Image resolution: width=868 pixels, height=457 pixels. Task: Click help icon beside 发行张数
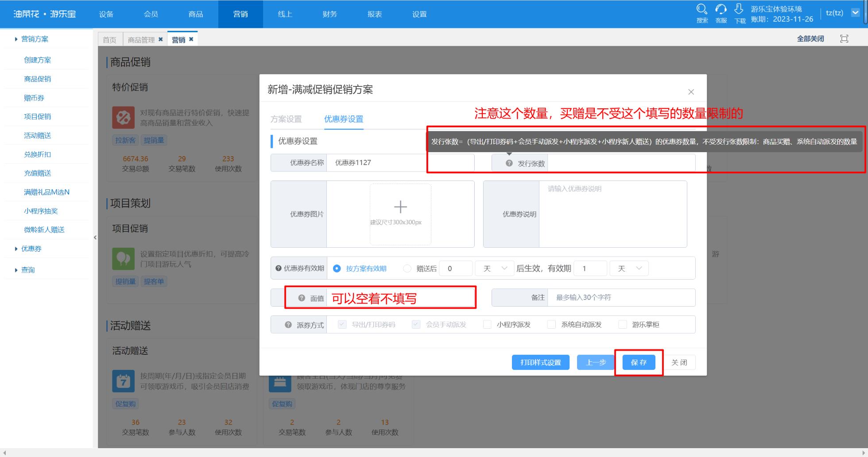pos(509,163)
